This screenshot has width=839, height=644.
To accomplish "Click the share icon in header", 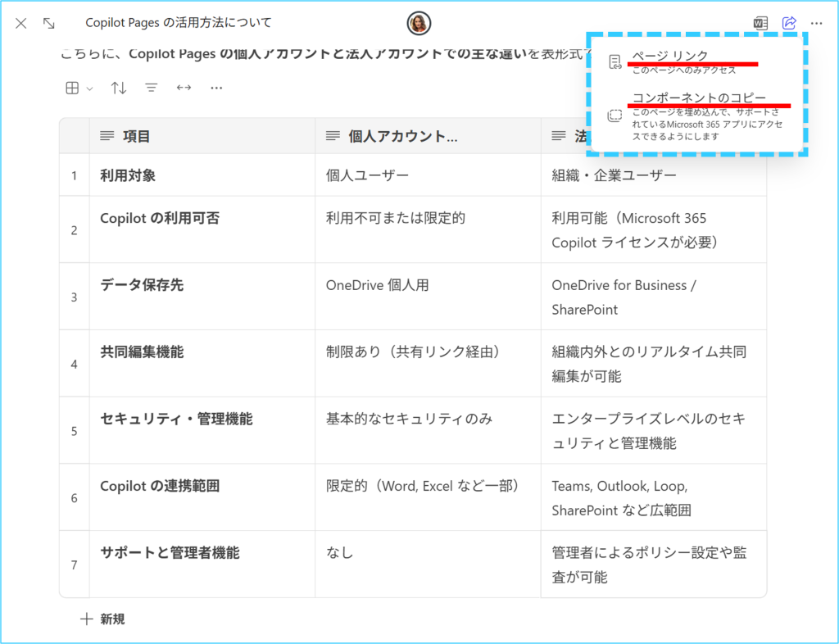I will click(x=789, y=23).
